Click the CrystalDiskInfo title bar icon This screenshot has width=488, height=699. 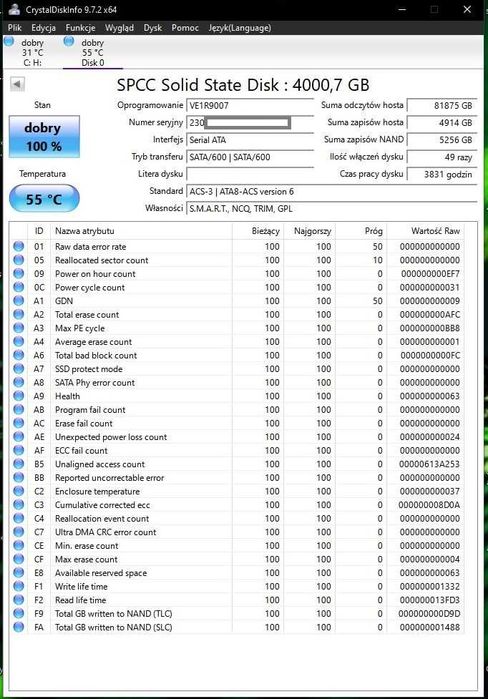point(14,9)
